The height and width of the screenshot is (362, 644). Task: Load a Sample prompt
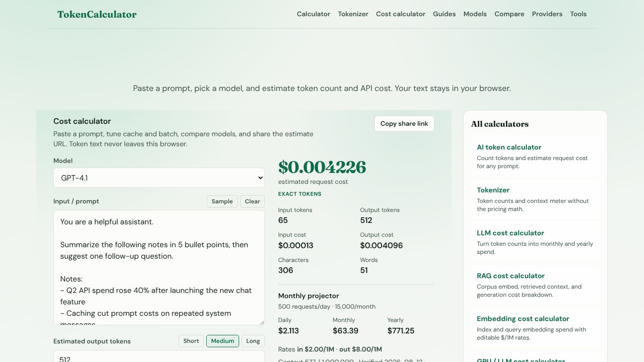pyautogui.click(x=222, y=201)
